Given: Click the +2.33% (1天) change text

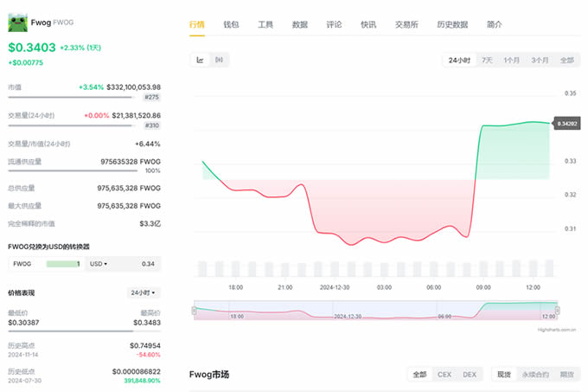Looking at the screenshot, I should [x=80, y=48].
